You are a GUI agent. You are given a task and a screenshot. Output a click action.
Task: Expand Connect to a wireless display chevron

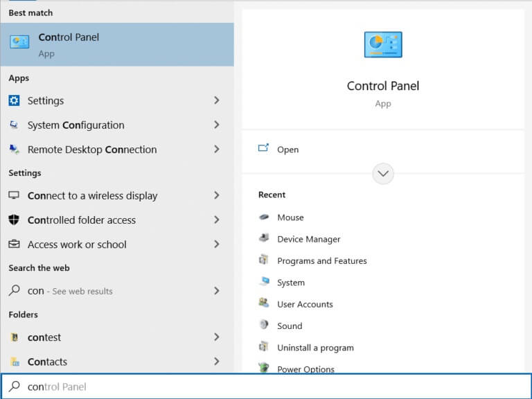point(216,195)
